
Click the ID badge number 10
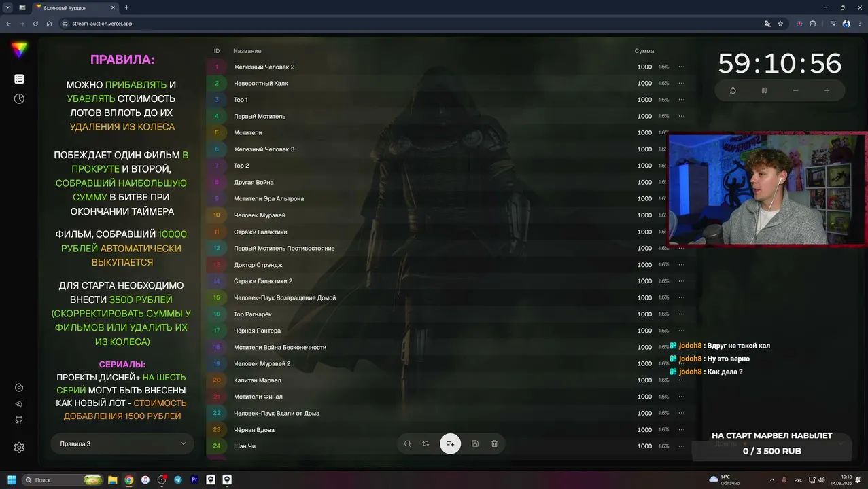[x=217, y=215]
